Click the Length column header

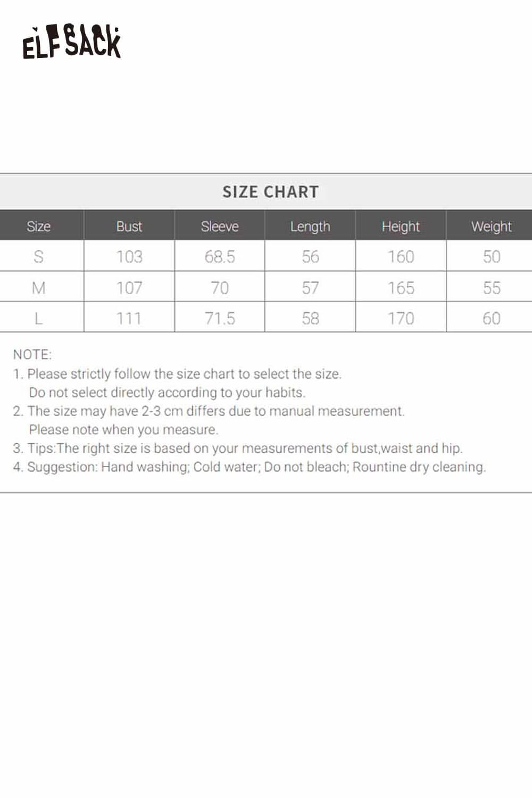tap(310, 227)
